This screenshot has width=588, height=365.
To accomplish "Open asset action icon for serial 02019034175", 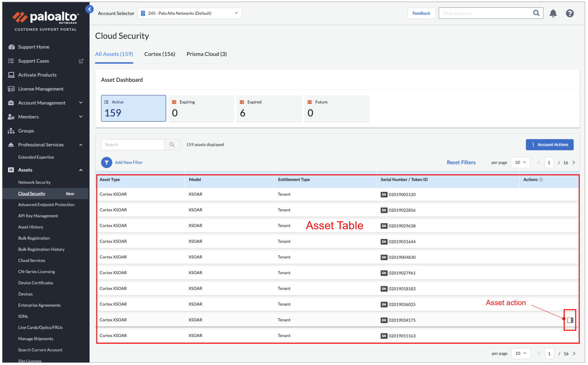I will tap(570, 320).
